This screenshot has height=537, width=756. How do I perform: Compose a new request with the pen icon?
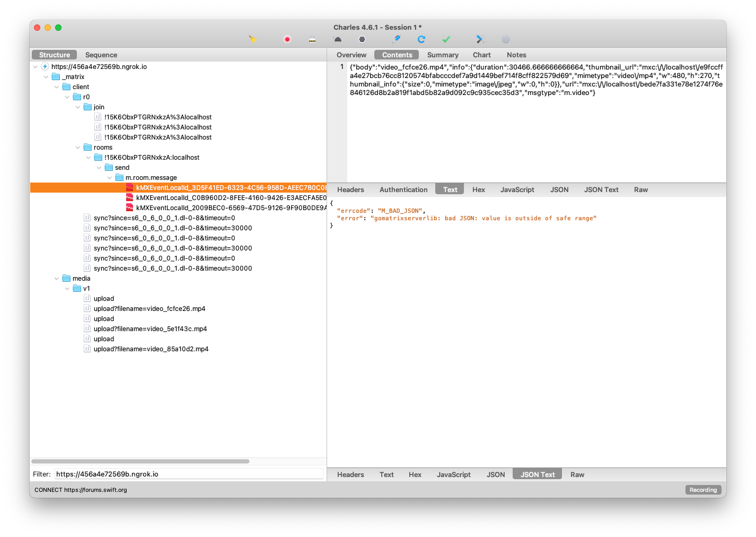pos(396,39)
